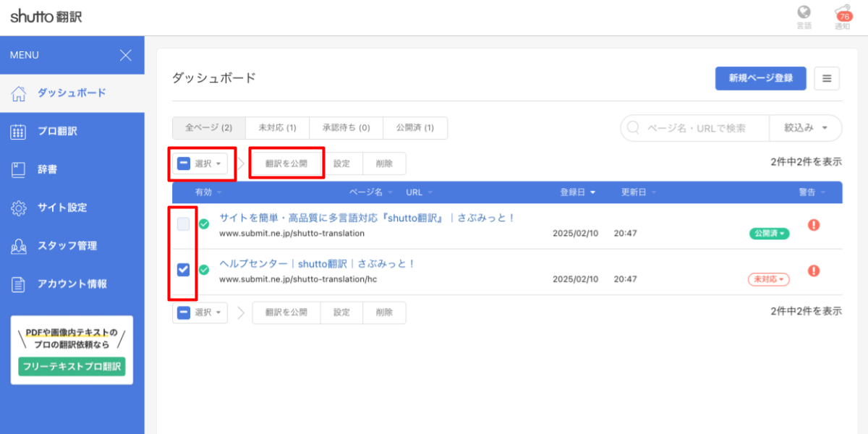Open the 絞込み filter dropdown

pyautogui.click(x=806, y=128)
